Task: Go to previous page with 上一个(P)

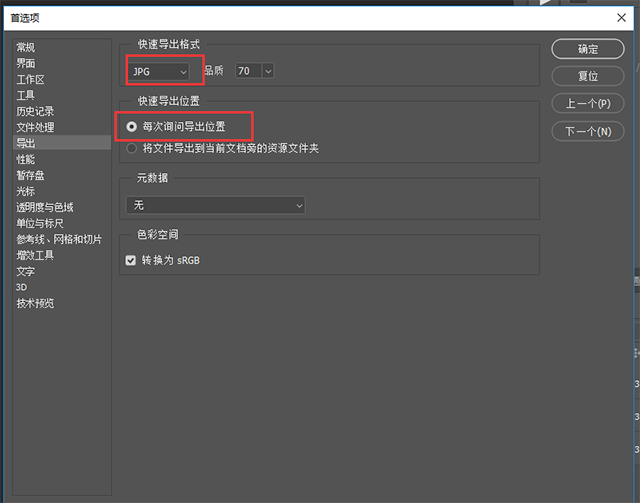Action: (x=587, y=104)
